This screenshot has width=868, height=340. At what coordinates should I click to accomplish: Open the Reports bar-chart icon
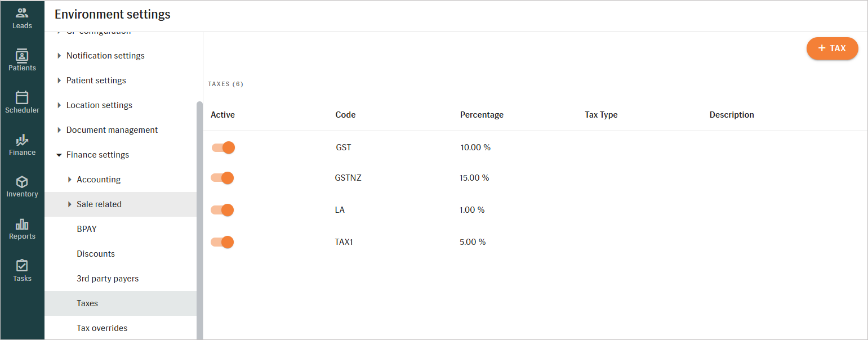[22, 224]
